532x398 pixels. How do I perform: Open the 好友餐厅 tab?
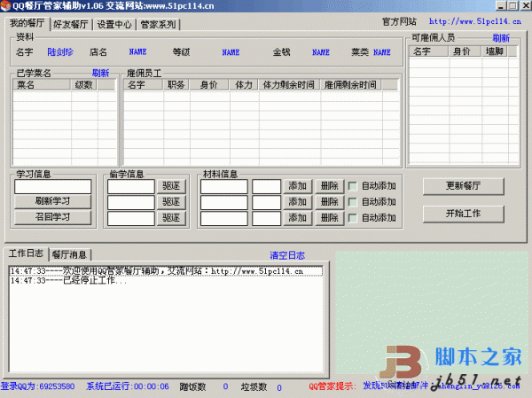(x=71, y=25)
